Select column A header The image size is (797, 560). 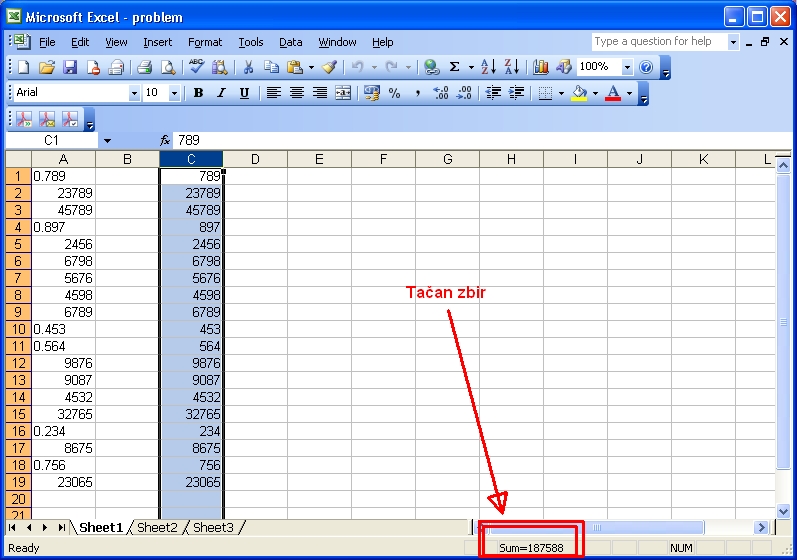64,160
